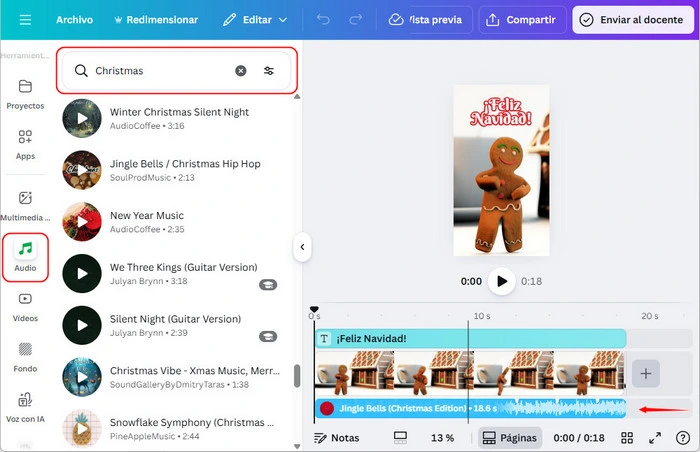Image resolution: width=700 pixels, height=452 pixels.
Task: Open Multimedia in the sidebar
Action: (25, 206)
